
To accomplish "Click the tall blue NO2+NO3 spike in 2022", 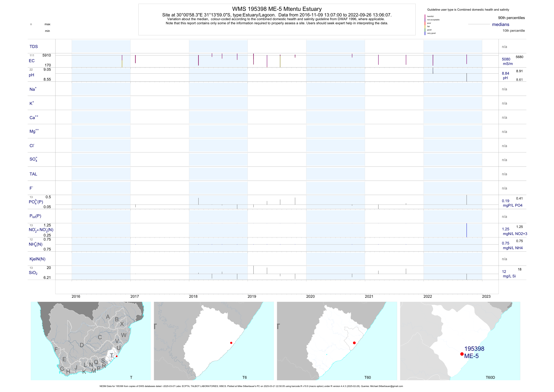I will [x=467, y=230].
